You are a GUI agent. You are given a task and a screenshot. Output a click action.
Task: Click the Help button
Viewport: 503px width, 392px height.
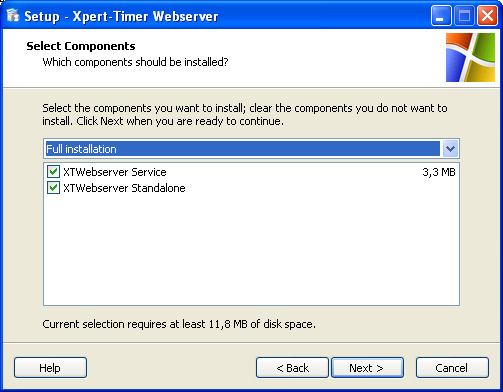tap(50, 368)
